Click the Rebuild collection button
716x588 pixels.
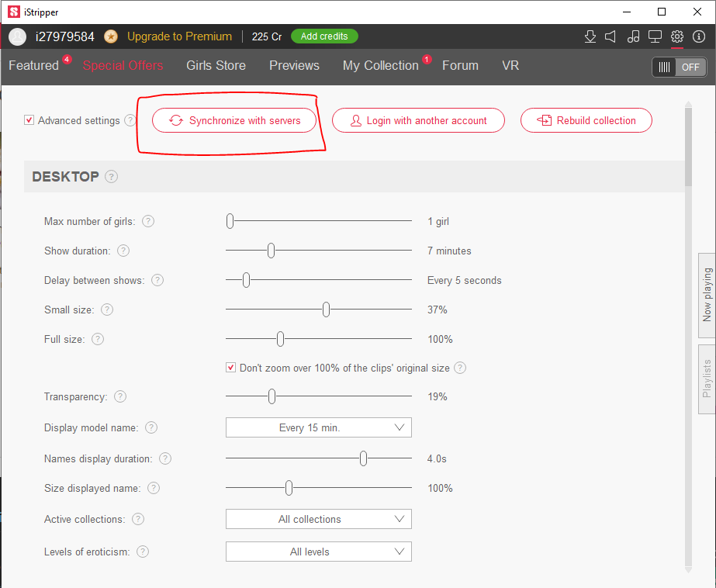[x=586, y=120]
